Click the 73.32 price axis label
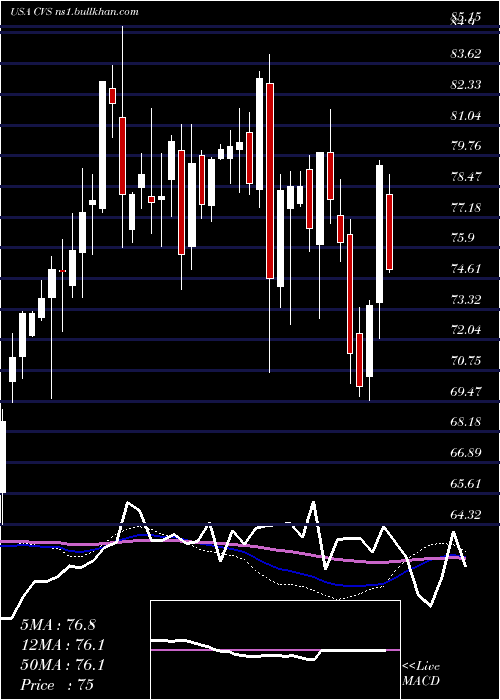Screen dimensions: 500x700 [x=466, y=299]
